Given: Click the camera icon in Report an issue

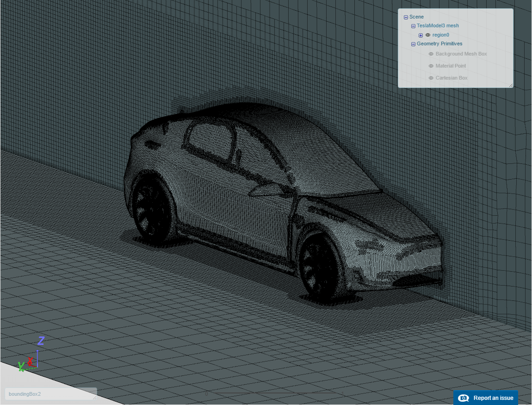Looking at the screenshot, I should [464, 398].
